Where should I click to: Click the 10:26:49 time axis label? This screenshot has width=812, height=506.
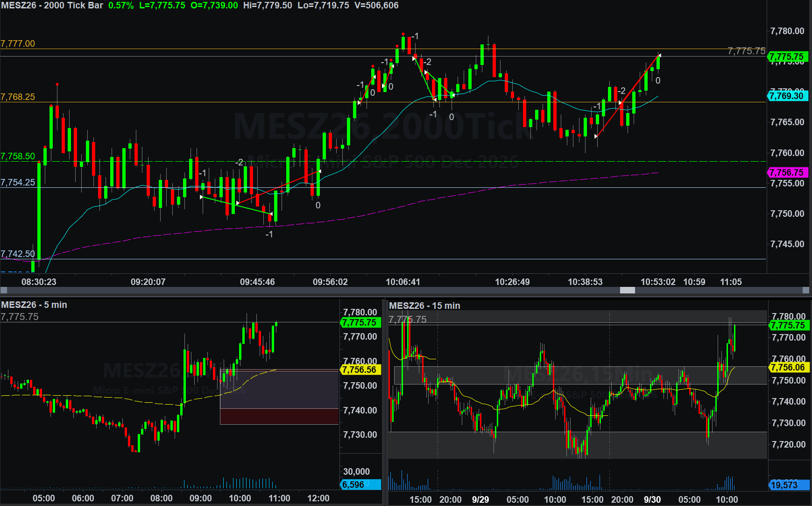(512, 282)
